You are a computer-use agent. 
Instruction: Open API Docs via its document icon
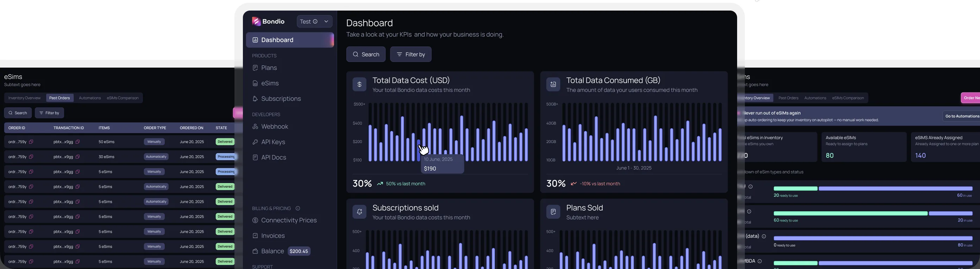tap(255, 157)
